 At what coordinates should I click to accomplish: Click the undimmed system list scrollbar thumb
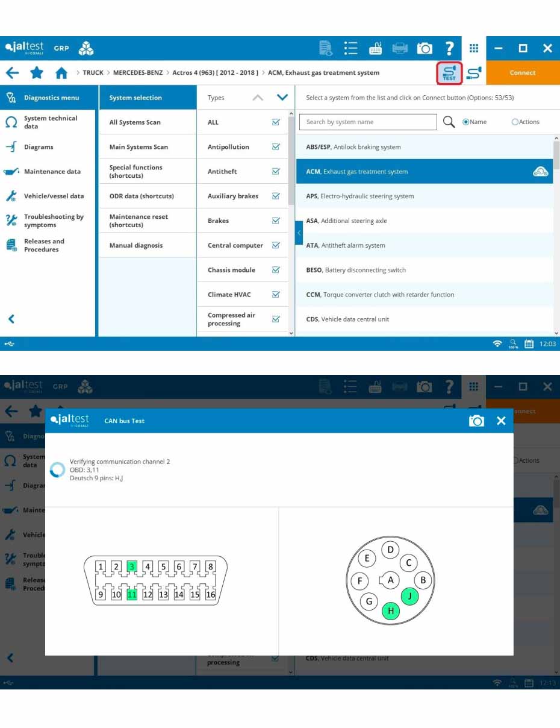556,155
